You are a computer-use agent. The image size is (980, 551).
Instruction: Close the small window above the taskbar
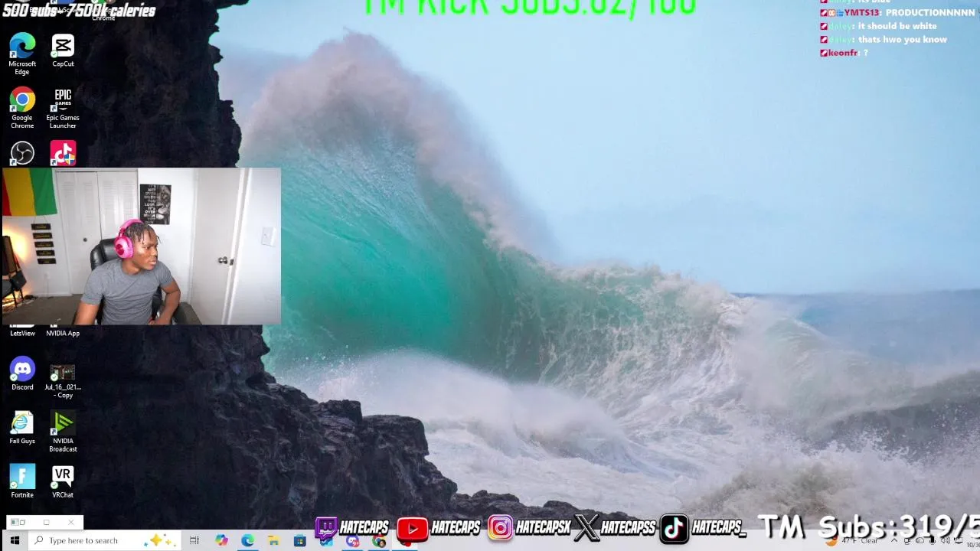71,522
